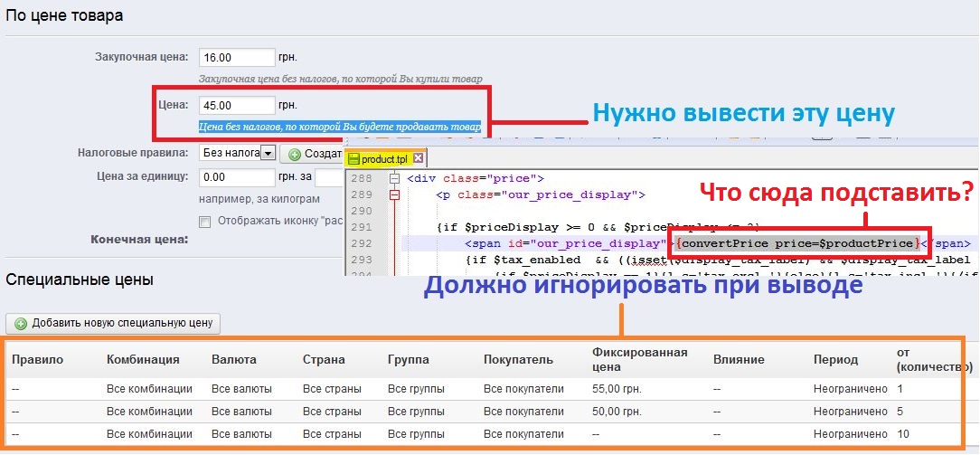
Task: Collapse the div class="price" fold marker
Action: point(394,178)
